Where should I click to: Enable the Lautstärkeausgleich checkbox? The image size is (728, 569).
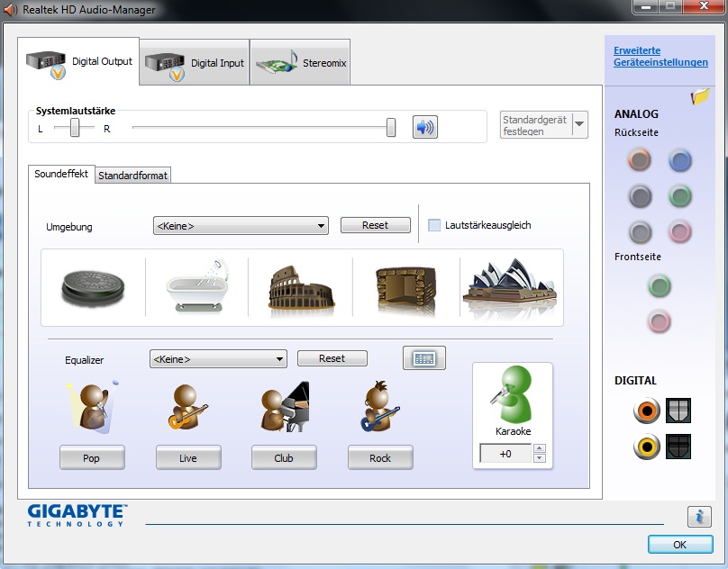[434, 225]
